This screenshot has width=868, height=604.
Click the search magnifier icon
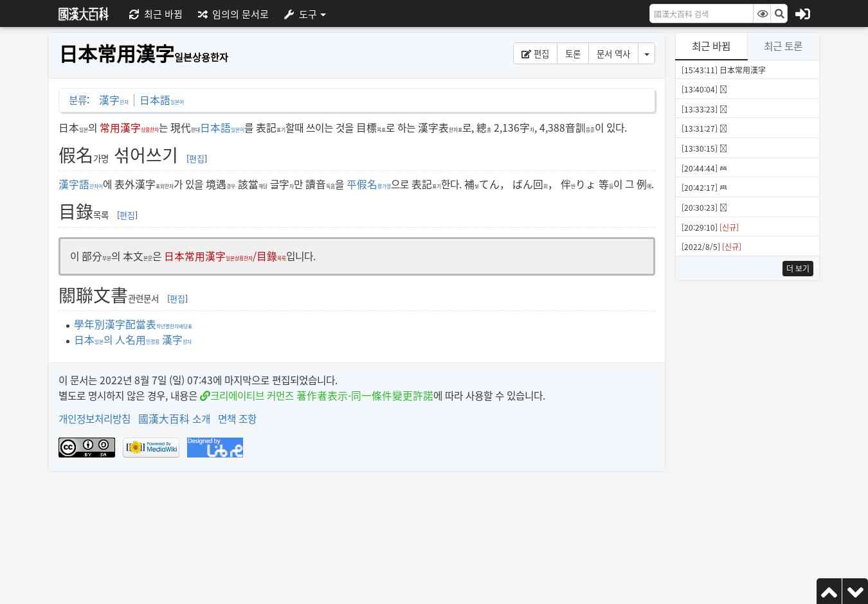point(779,13)
